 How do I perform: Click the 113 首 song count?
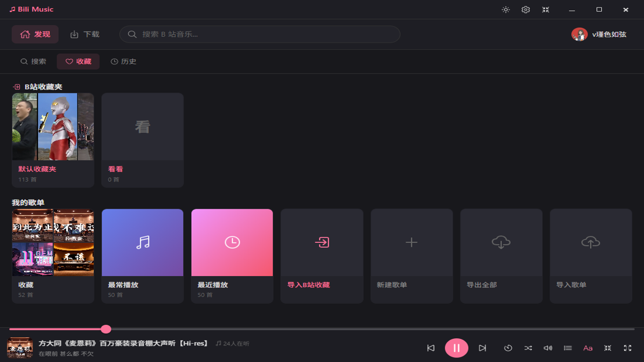(27, 179)
